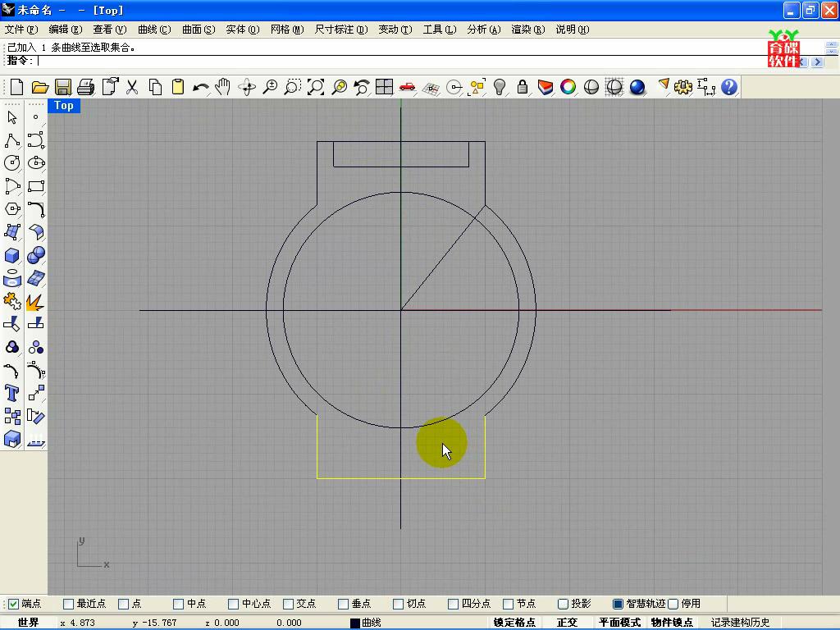Click the Zoom dynamic magnifier icon
840x630 pixels.
(x=270, y=87)
